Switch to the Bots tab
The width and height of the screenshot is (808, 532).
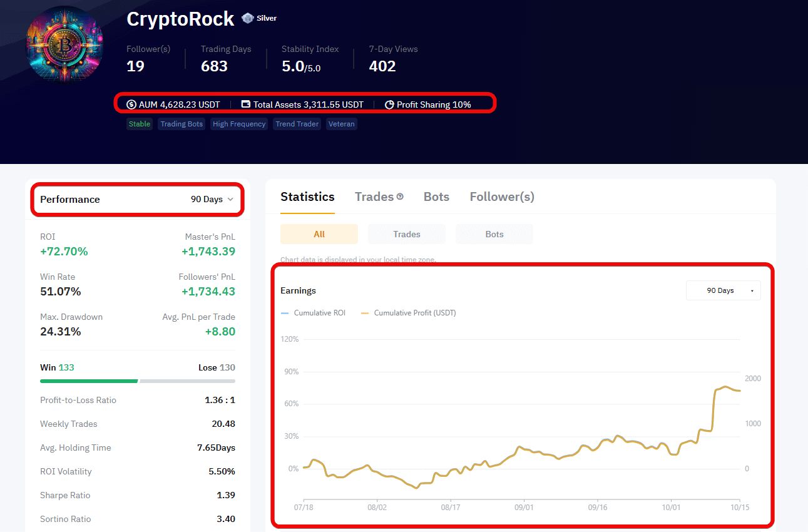436,197
